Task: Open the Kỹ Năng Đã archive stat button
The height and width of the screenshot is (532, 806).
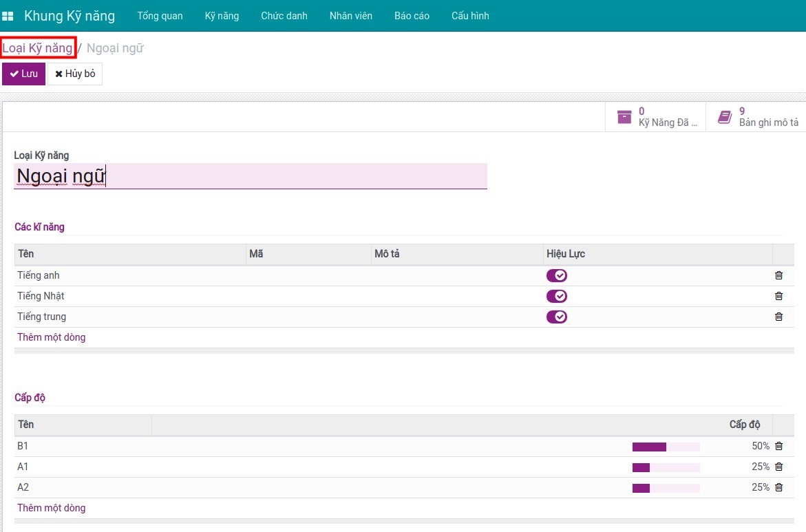Action: click(x=656, y=117)
